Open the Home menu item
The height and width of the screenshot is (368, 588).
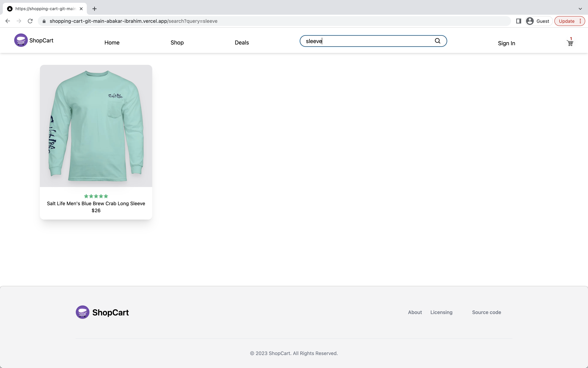[x=112, y=43]
